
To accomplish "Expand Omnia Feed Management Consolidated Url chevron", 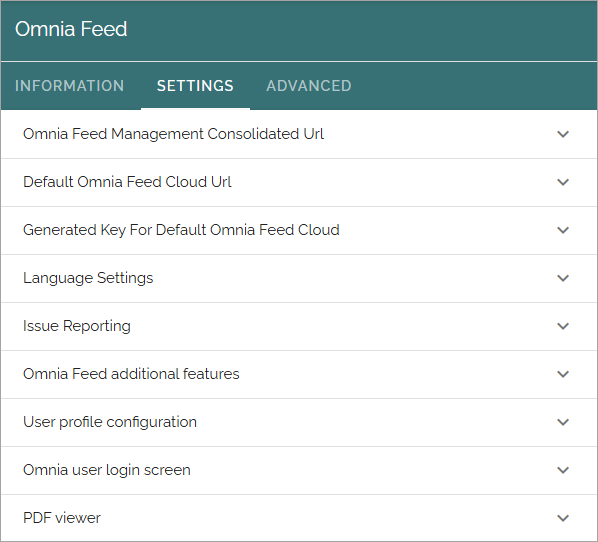I will click(x=563, y=134).
